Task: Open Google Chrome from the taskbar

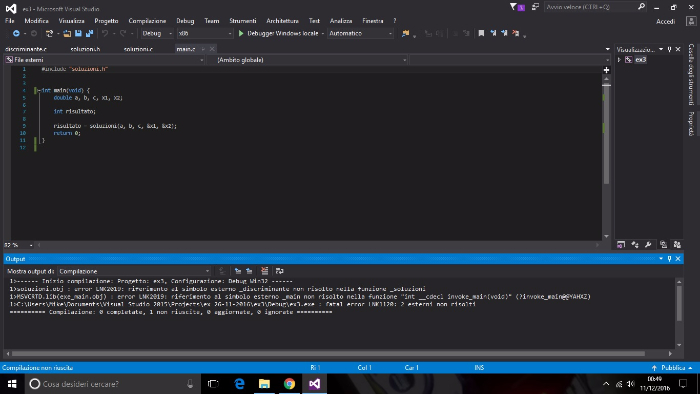Action: point(289,384)
